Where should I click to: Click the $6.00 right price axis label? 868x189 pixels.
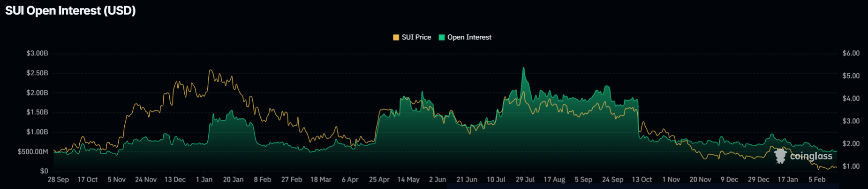coord(851,54)
